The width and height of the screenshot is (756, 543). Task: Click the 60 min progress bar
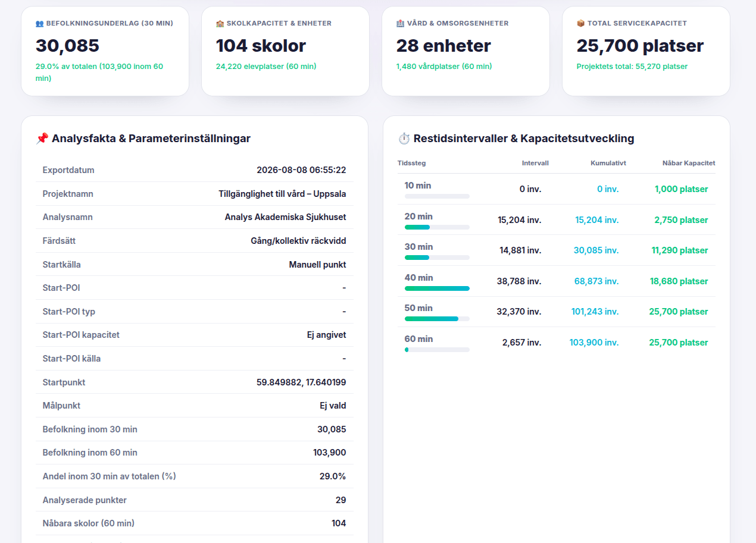[437, 350]
